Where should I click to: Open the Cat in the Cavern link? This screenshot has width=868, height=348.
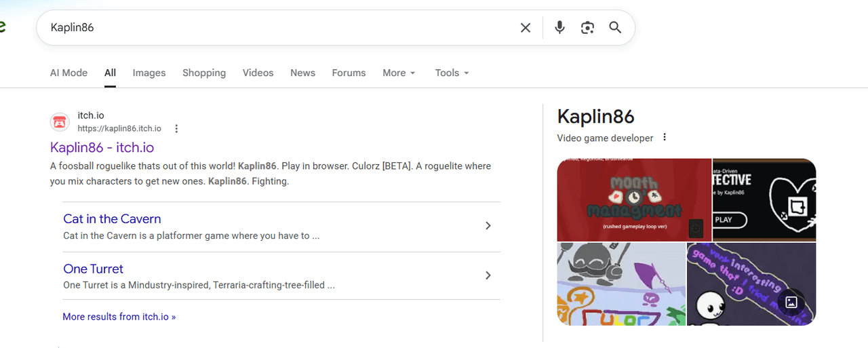click(112, 219)
